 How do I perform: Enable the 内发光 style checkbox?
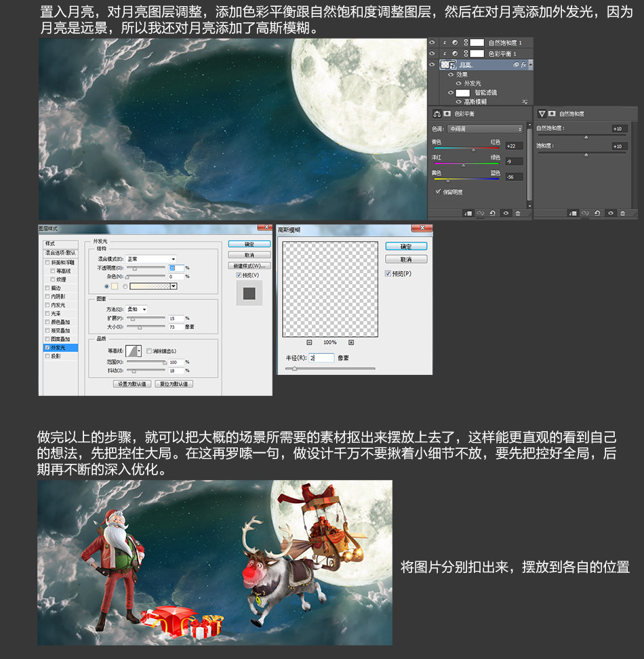[47, 305]
